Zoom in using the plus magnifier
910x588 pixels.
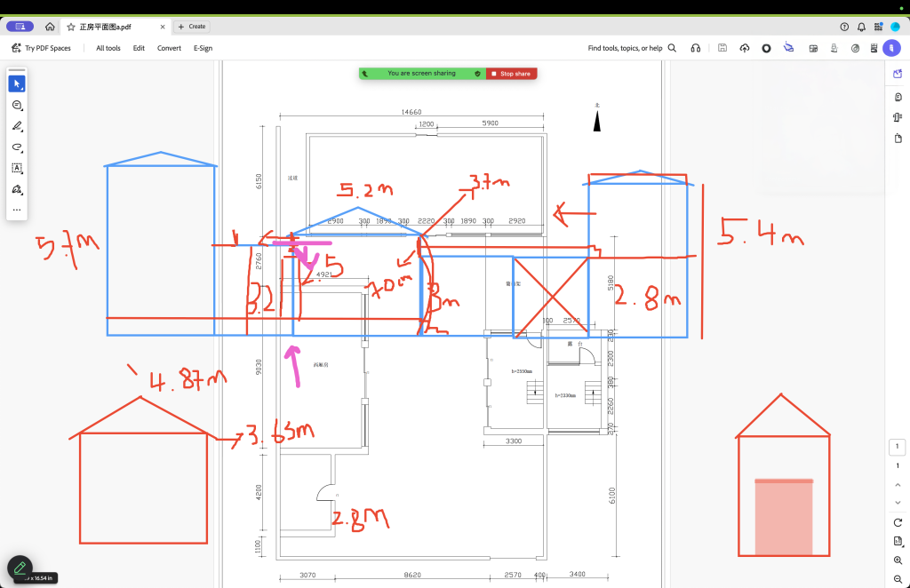point(898,560)
